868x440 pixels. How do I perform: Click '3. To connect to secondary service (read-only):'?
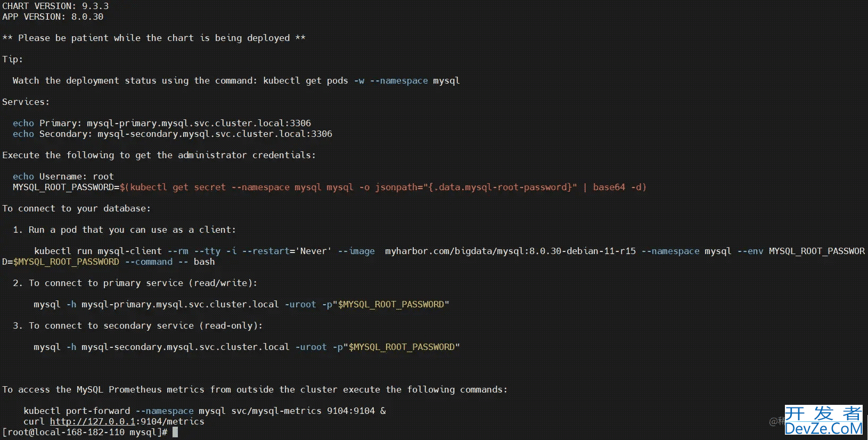[138, 325]
